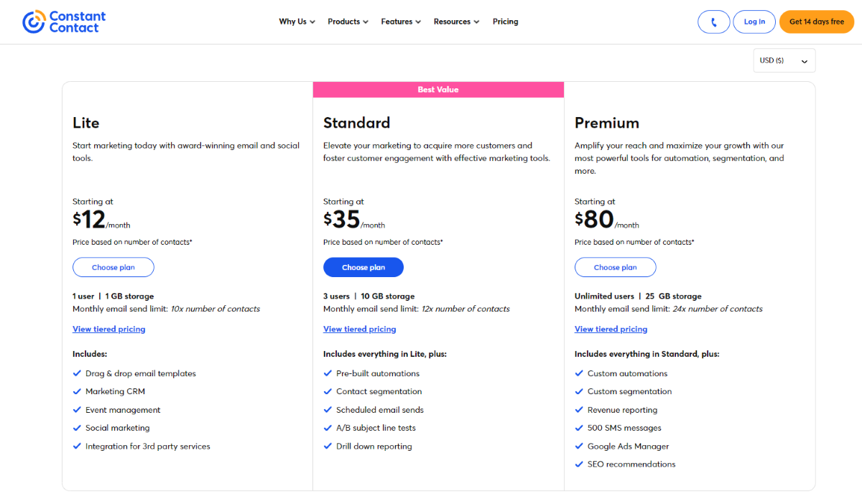862x504 pixels.
Task: Expand the Features navigation menu
Action: 401,22
